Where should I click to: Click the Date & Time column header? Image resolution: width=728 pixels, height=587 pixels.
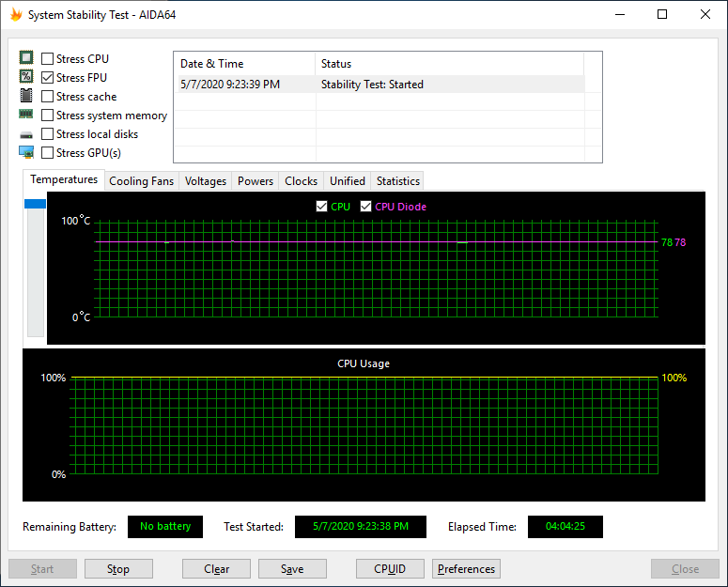tap(244, 64)
